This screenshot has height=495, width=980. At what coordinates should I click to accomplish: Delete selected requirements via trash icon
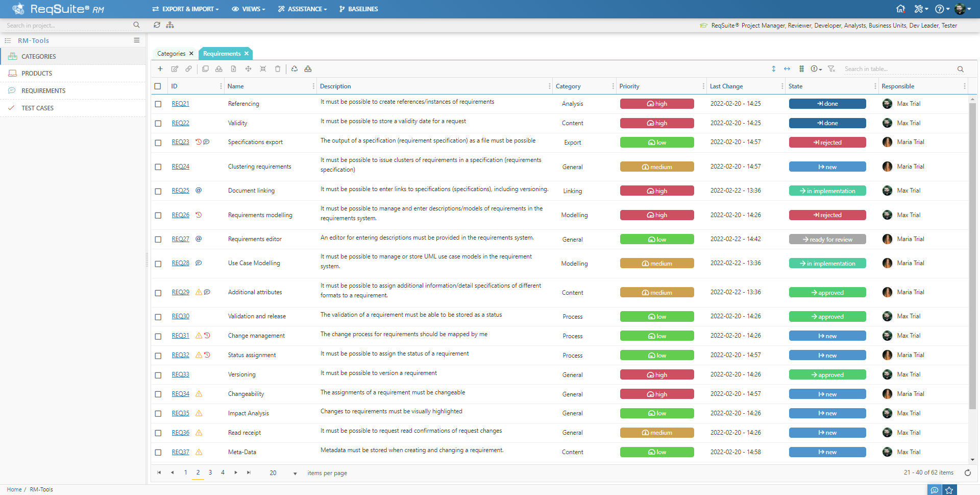click(x=278, y=69)
